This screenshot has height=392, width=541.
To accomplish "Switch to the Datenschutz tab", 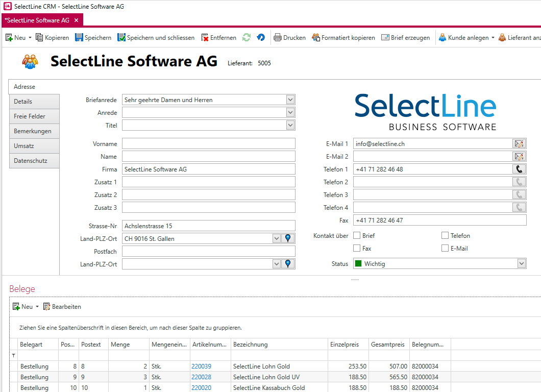I will click(34, 161).
